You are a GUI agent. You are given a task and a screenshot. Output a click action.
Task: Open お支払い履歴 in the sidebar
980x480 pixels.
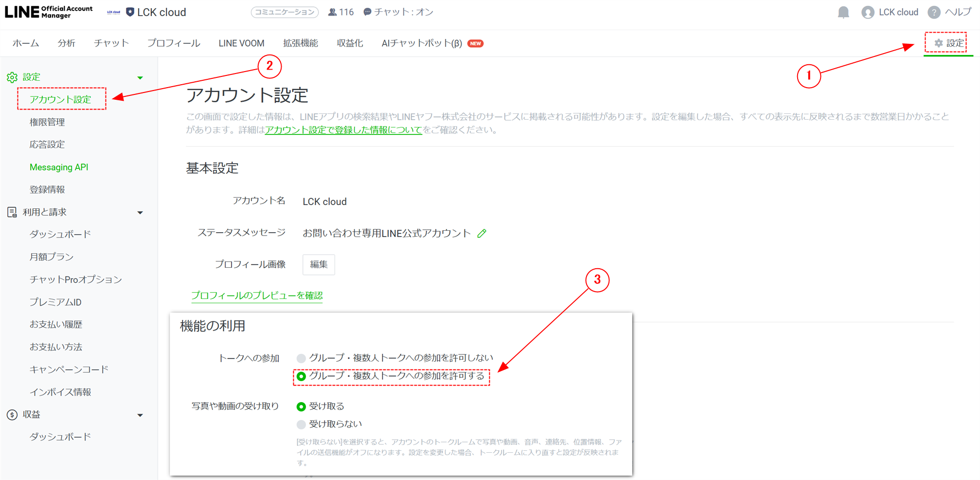pyautogui.click(x=56, y=324)
